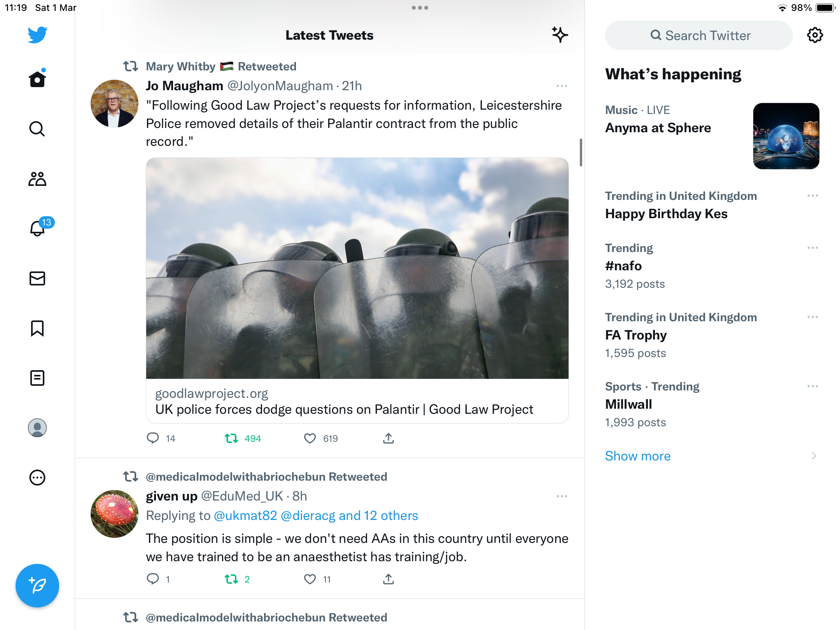Share Jo Maugham's tweet

388,438
